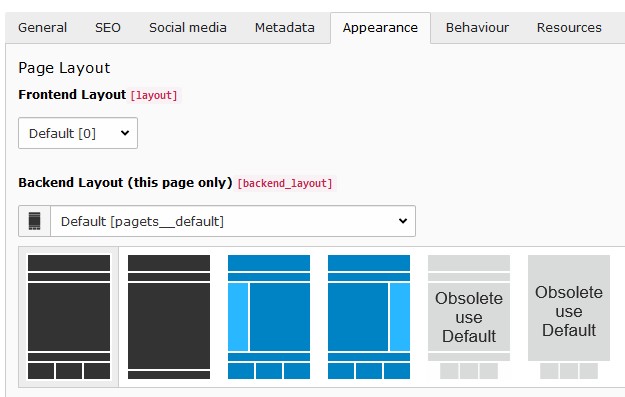625x397 pixels.
Task: Pick the blue layout with left sidebar
Action: pyautogui.click(x=269, y=317)
